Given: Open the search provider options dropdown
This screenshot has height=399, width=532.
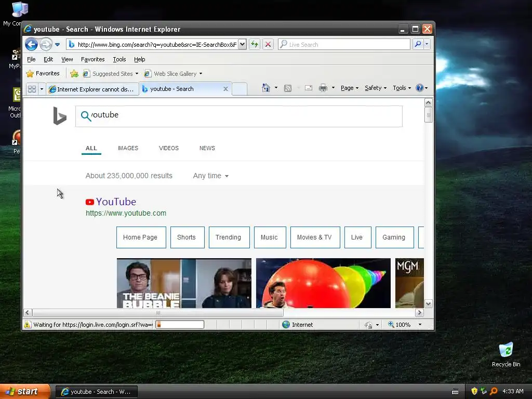Looking at the screenshot, I should click(x=427, y=44).
